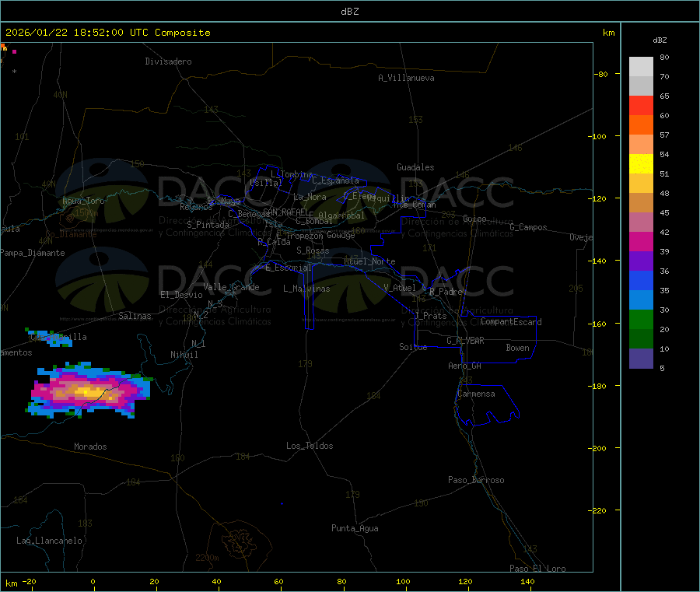Pick the dark green 10-20 dBZ swatch
The width and height of the screenshot is (700, 592).
click(641, 339)
